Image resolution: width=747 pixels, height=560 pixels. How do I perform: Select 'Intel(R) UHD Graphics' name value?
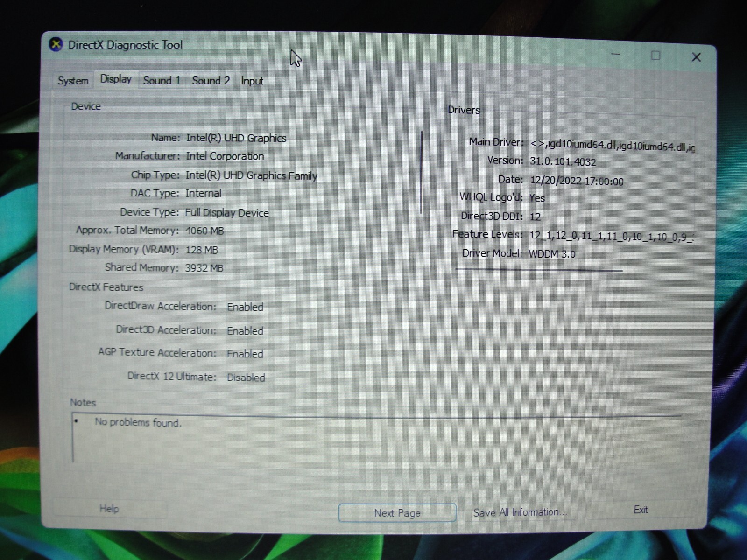click(236, 138)
